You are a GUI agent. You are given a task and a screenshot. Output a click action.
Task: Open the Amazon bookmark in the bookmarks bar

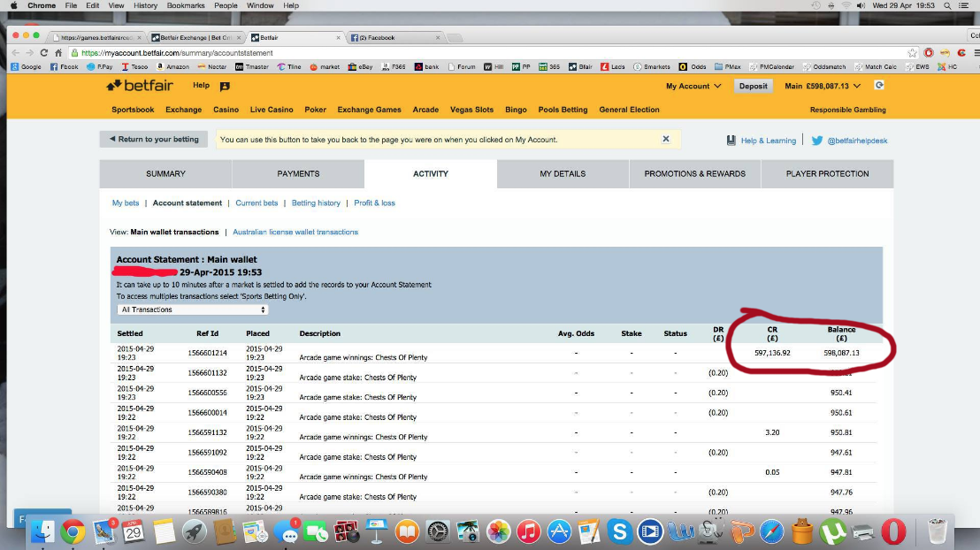(172, 67)
